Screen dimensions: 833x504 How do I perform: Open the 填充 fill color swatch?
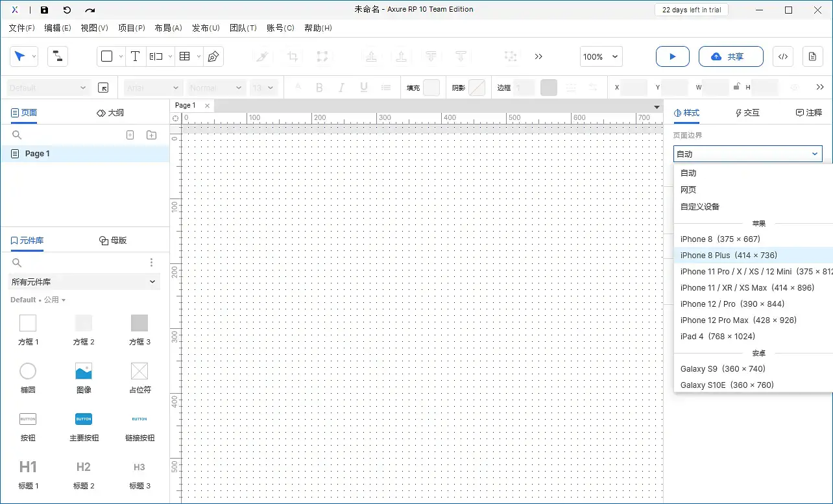click(x=433, y=87)
